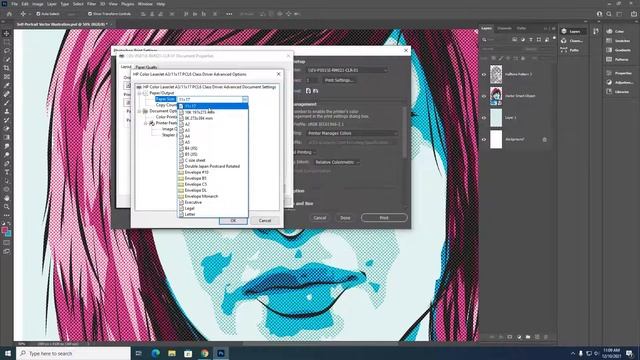
Task: Select Vector Smart Object layer thumbnail
Action: 496,96
